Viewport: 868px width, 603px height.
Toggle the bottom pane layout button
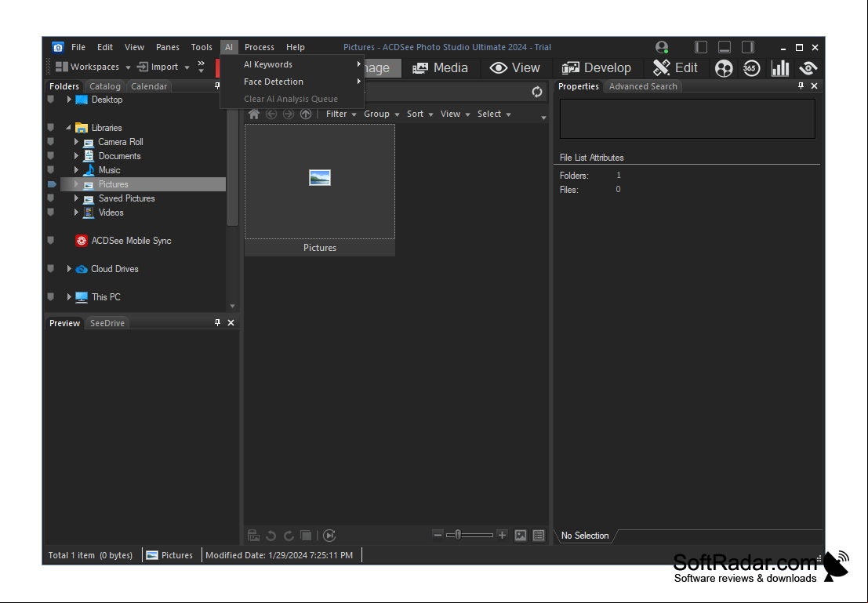pyautogui.click(x=725, y=47)
